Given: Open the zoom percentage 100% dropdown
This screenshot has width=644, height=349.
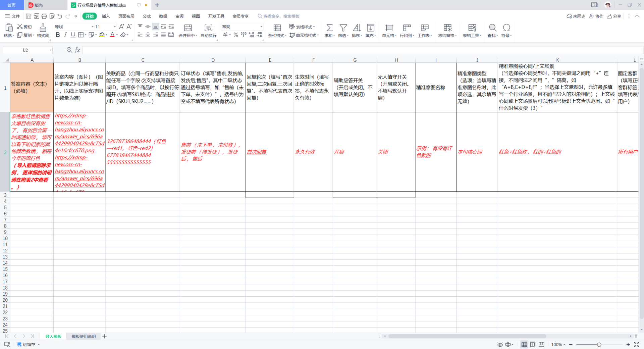Looking at the screenshot, I should pyautogui.click(x=558, y=345).
